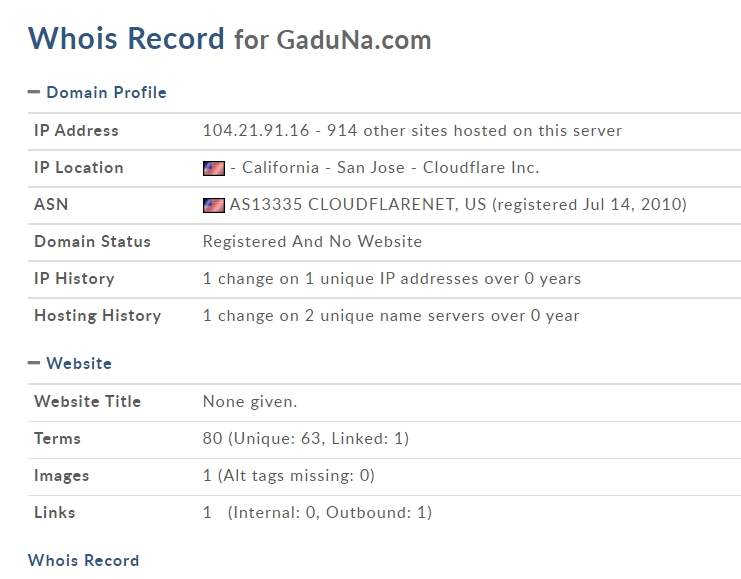Select the AS13335 CLOUDFLARENET text
The height and width of the screenshot is (579, 741).
[344, 204]
